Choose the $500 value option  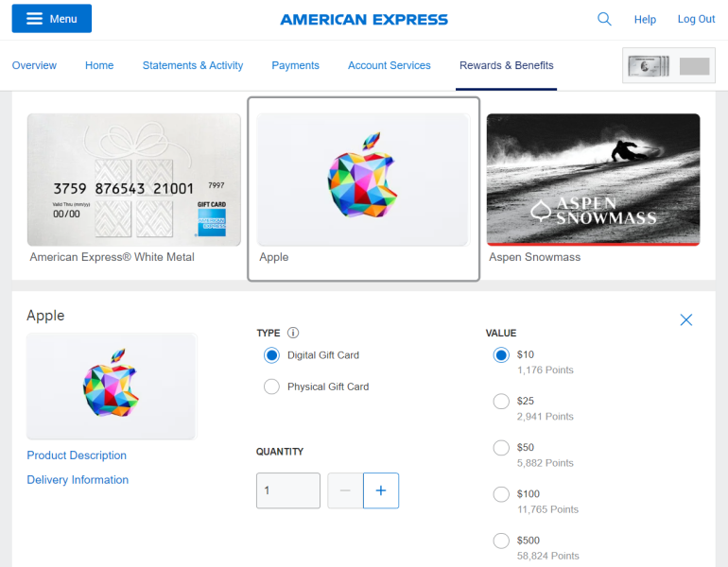[x=501, y=541]
